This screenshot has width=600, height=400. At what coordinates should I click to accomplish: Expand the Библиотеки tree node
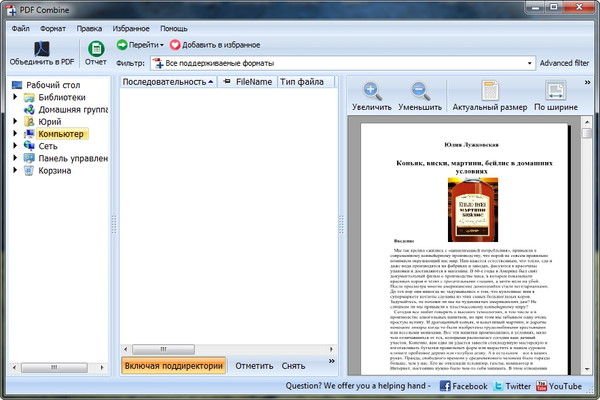tap(15, 97)
